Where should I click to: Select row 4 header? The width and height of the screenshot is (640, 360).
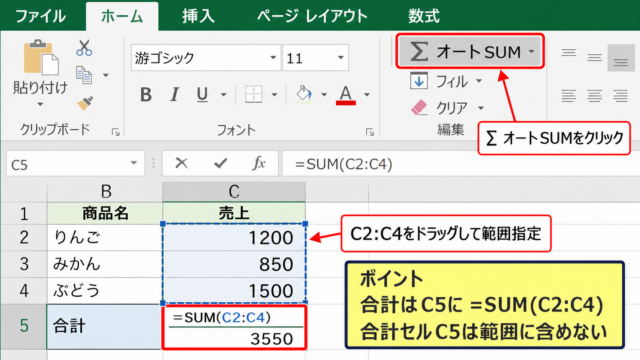[x=24, y=290]
